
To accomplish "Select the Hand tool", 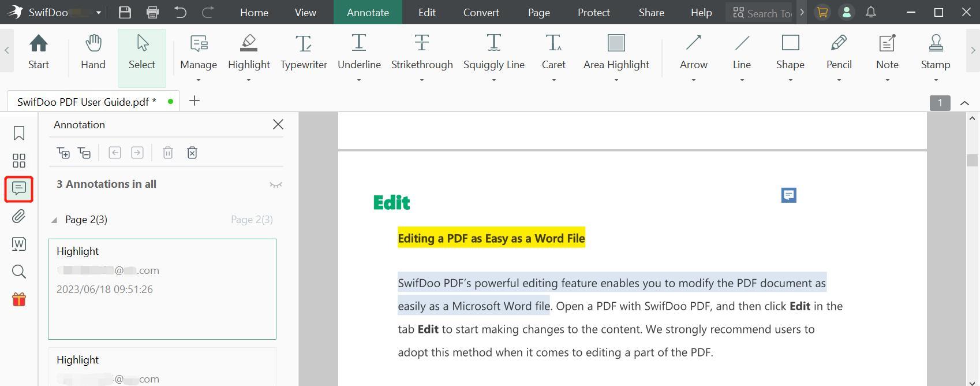I will coord(93,52).
